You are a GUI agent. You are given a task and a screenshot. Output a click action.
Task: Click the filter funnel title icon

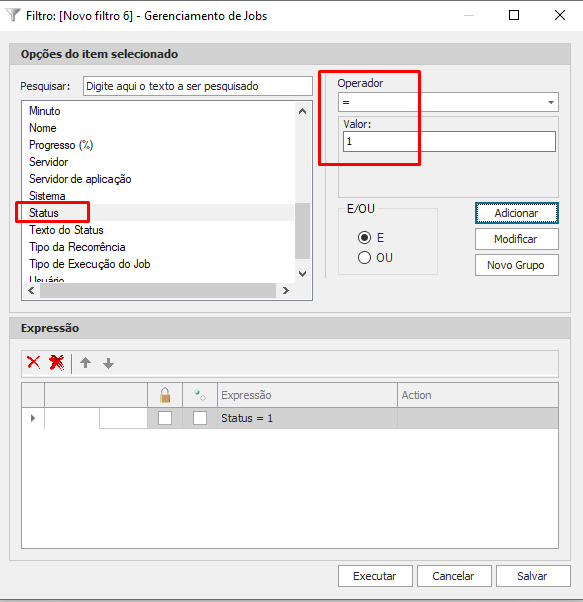[13, 15]
